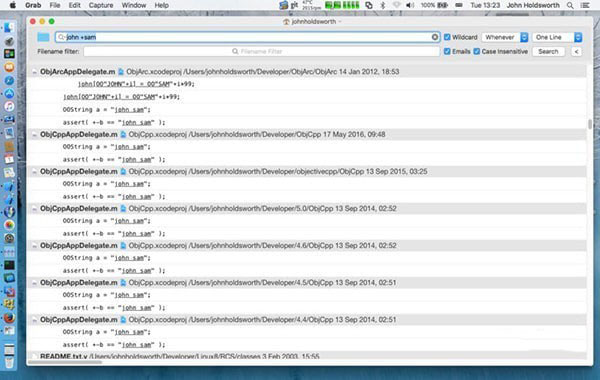Click the Tue 13:23 clock
600x380 pixels.
pyautogui.click(x=485, y=5)
